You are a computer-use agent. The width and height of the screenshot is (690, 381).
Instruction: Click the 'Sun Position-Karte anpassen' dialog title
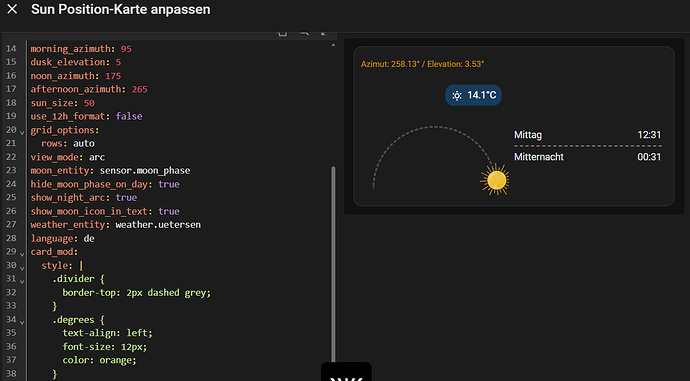(121, 9)
